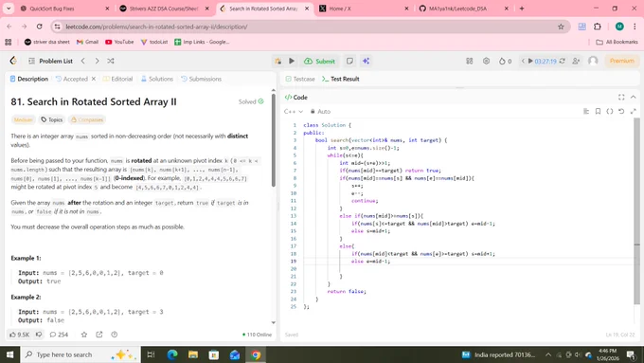Viewport: 644px width, 363px height.
Task: Open a new browser tab
Action: [522, 9]
